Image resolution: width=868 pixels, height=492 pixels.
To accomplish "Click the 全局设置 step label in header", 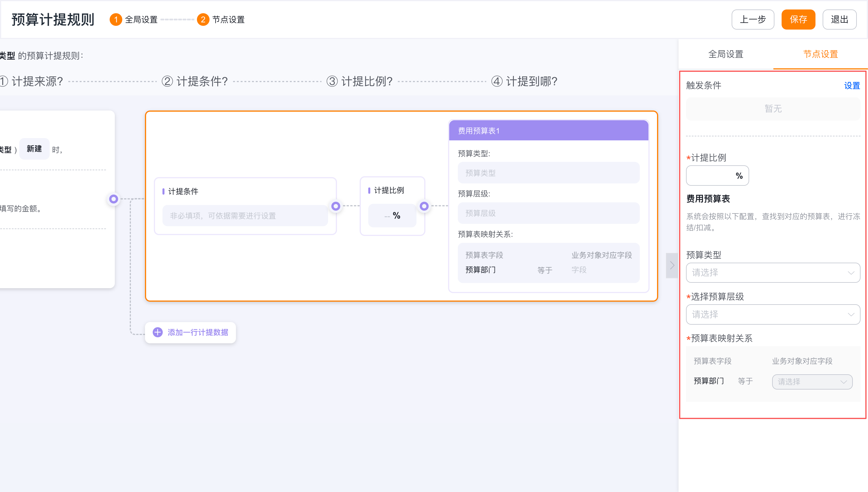I will click(141, 20).
